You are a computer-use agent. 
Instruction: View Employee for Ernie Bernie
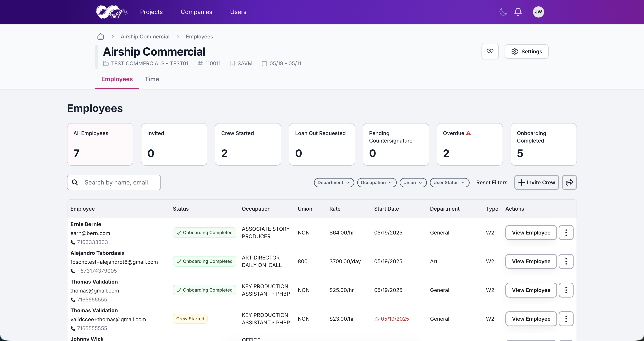(531, 233)
